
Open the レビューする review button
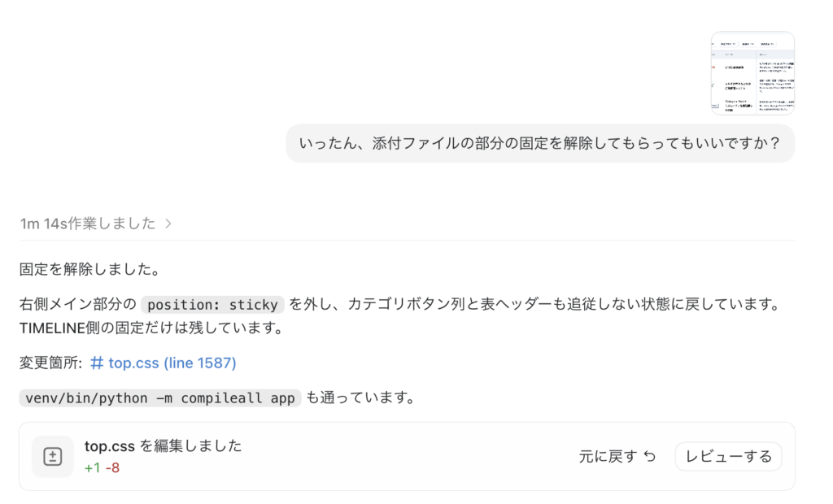tap(728, 456)
